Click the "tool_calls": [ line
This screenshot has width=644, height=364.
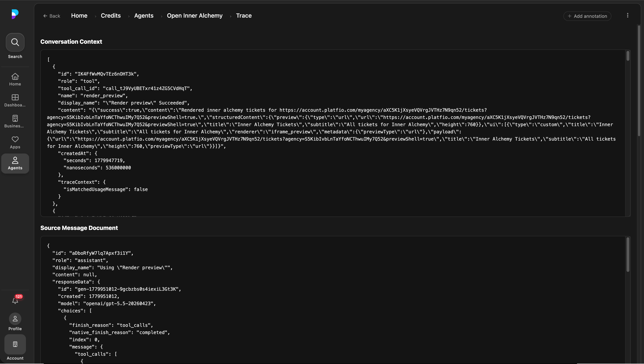(96, 354)
